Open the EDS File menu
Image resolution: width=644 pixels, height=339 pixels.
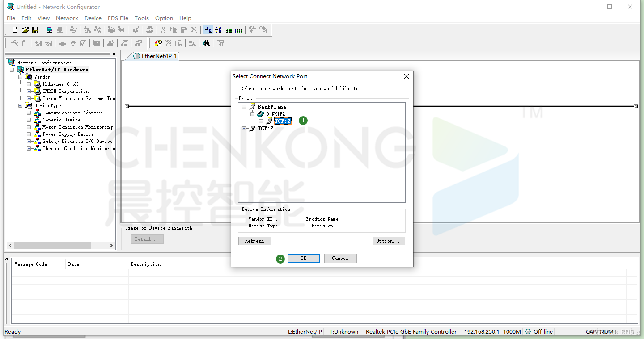tap(118, 18)
